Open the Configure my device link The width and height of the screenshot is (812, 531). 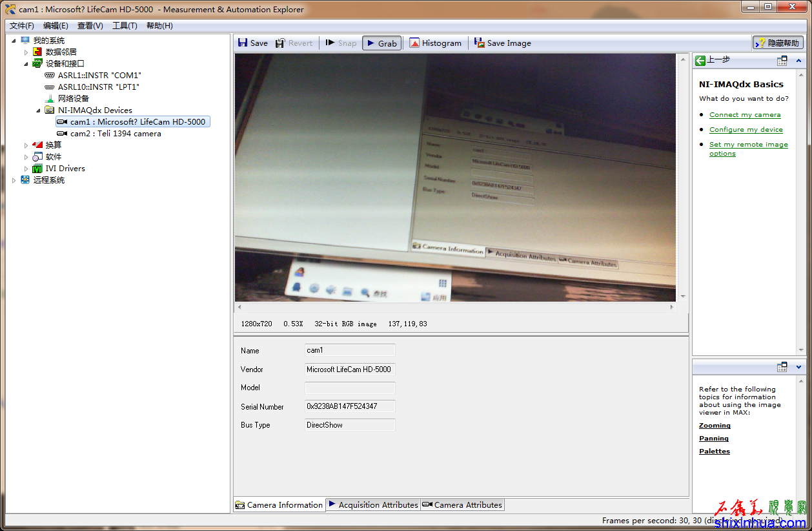pyautogui.click(x=746, y=130)
